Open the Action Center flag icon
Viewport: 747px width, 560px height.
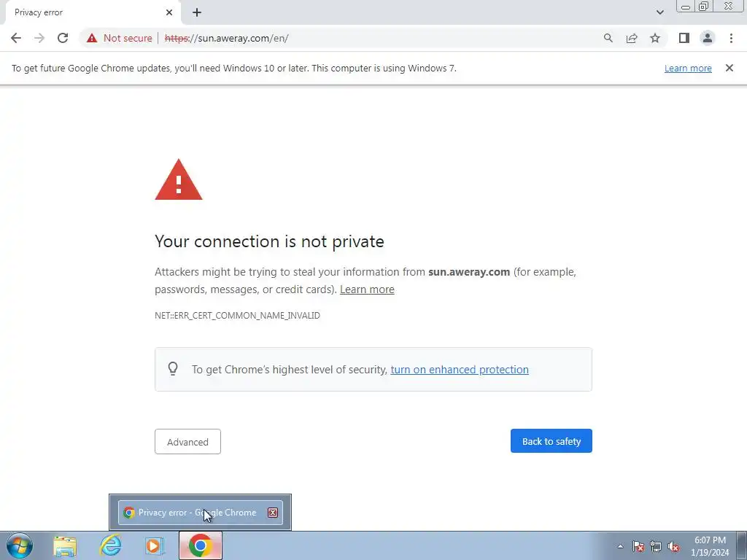pyautogui.click(x=638, y=546)
